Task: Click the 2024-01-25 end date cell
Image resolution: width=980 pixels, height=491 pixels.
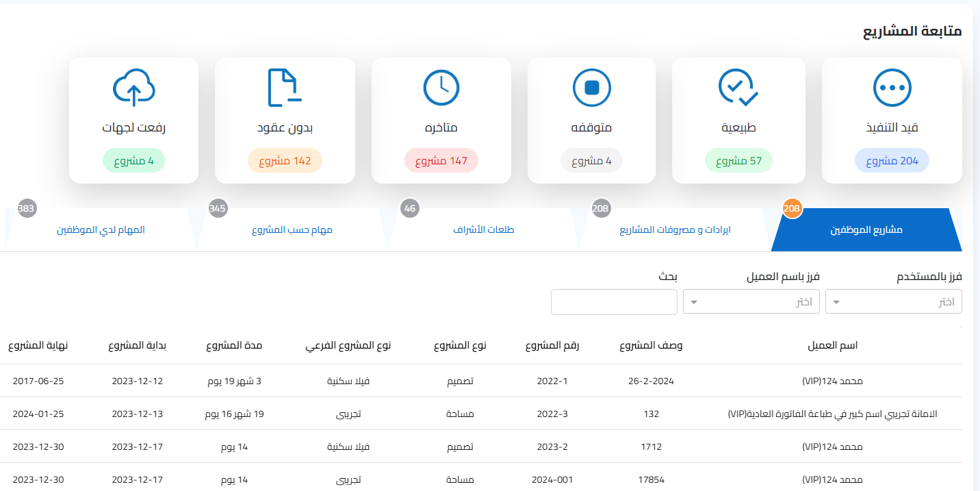Action: click(38, 414)
